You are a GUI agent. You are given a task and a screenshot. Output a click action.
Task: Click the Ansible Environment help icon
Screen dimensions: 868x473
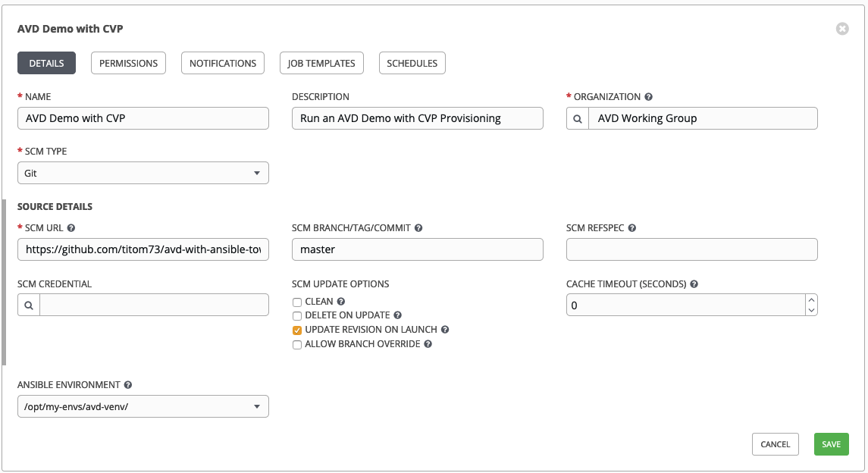[x=128, y=385]
